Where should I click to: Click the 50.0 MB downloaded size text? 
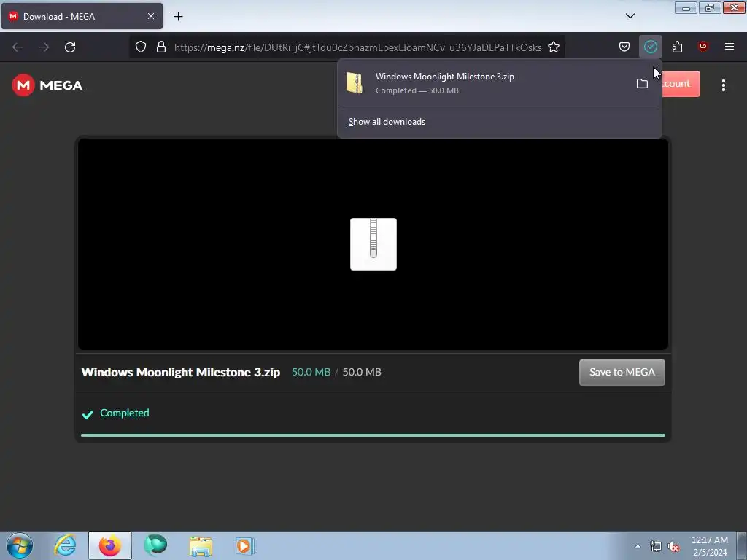pyautogui.click(x=311, y=372)
